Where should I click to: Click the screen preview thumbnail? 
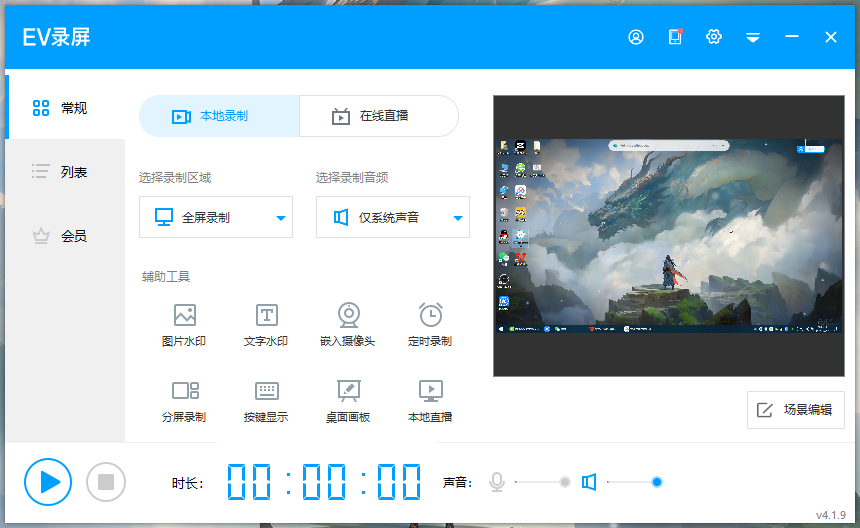(669, 236)
